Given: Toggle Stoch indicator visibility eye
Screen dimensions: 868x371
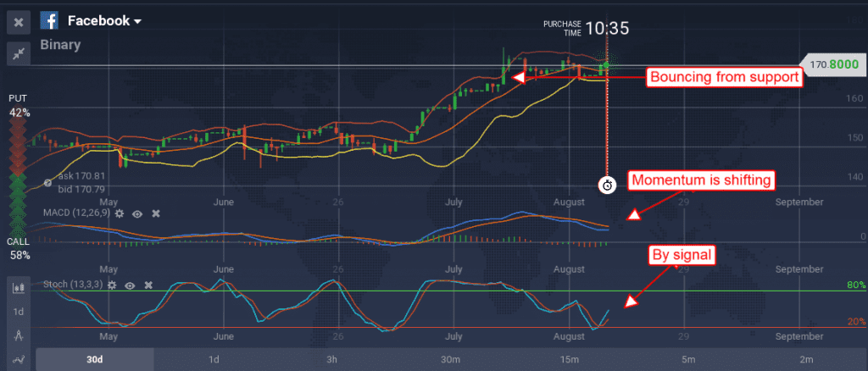Looking at the screenshot, I should (130, 285).
